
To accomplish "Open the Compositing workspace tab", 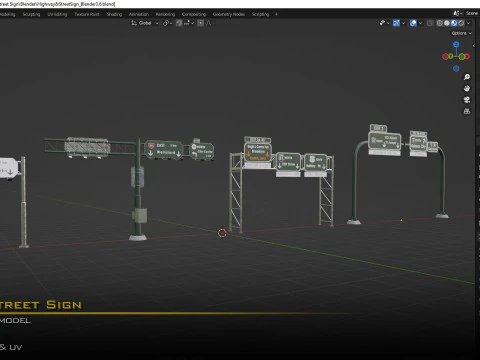I will (194, 14).
